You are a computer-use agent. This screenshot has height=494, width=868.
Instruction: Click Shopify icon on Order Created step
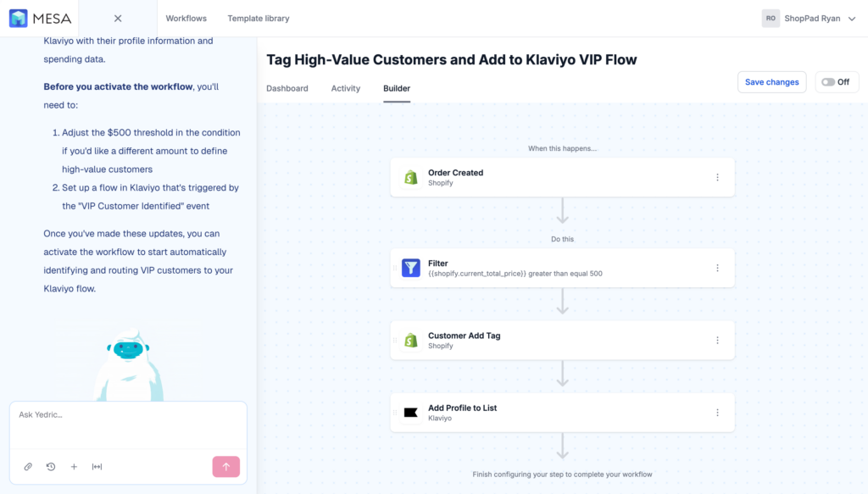411,177
